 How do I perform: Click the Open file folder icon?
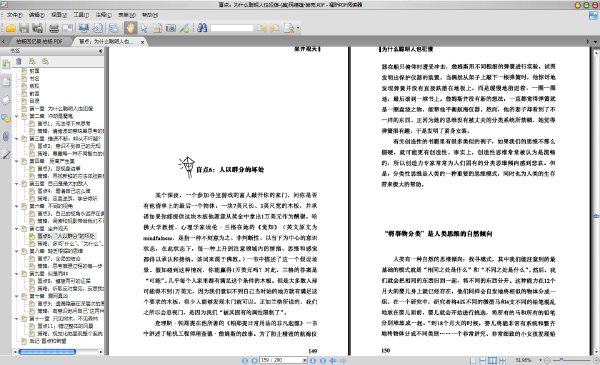pos(10,28)
